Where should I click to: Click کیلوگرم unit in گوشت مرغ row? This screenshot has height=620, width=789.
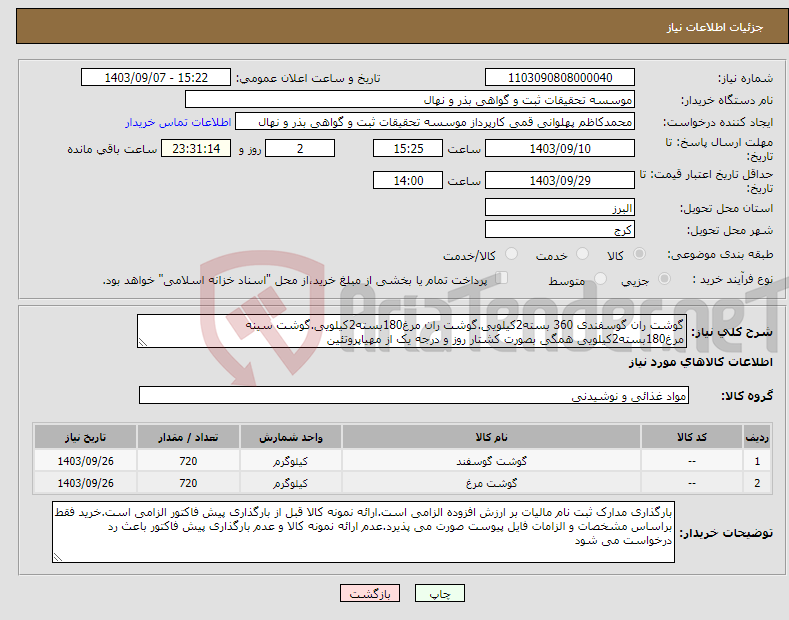point(291,483)
